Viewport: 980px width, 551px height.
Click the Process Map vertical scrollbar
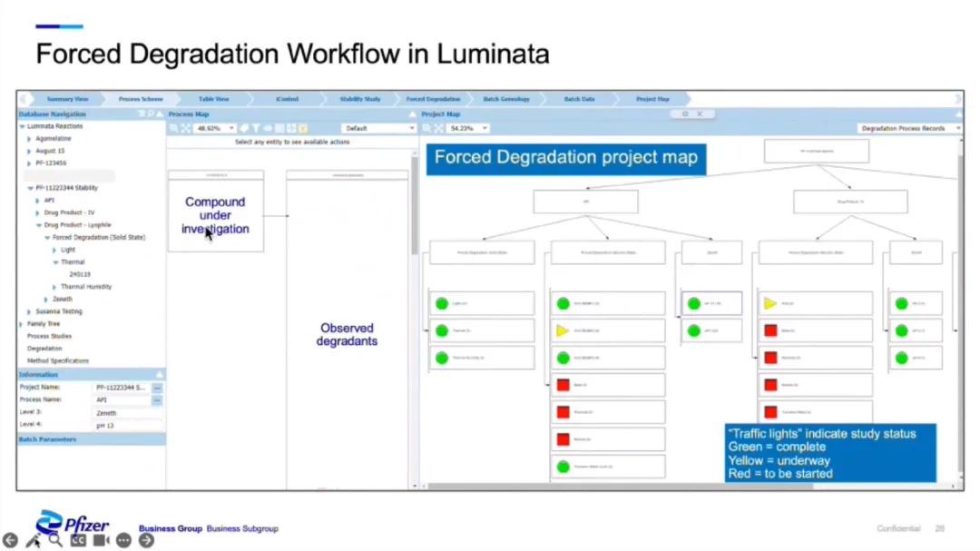[415, 206]
